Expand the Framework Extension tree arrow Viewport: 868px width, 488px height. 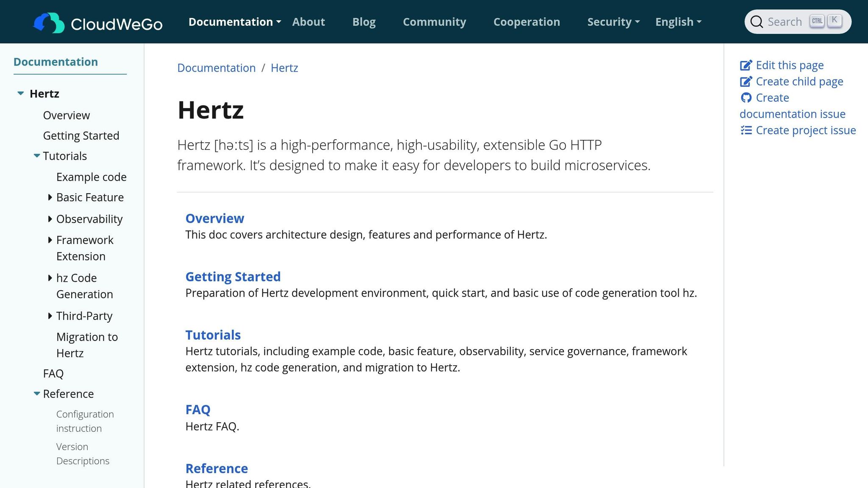(50, 240)
